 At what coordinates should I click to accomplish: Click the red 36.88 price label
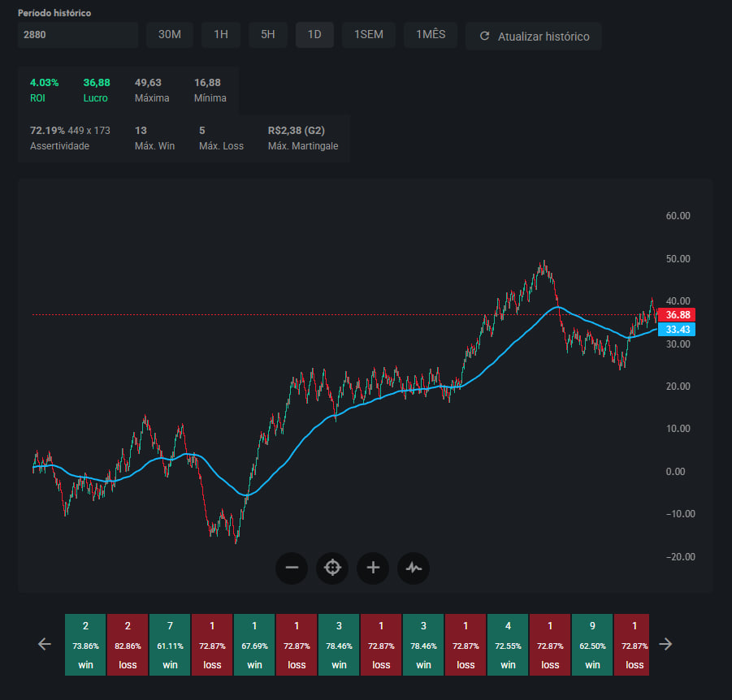(x=678, y=315)
